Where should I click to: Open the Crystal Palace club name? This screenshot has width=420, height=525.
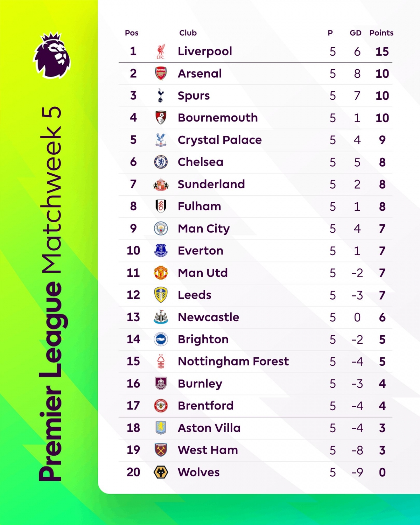pyautogui.click(x=220, y=140)
